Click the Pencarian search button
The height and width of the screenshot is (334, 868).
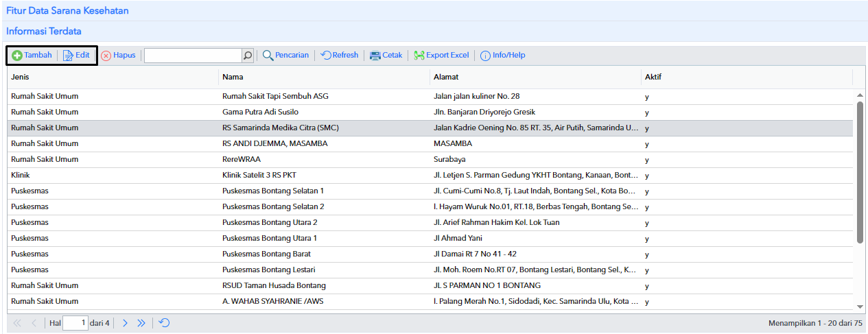285,56
